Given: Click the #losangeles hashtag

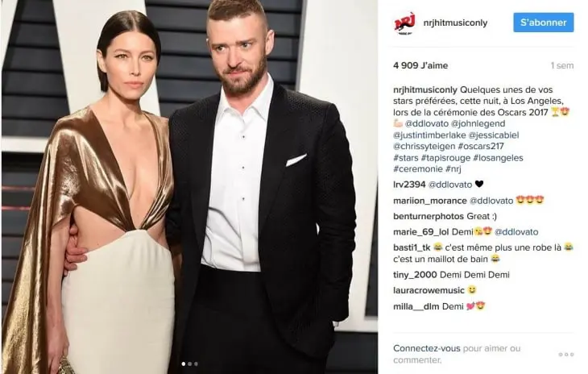Looking at the screenshot, I should tap(498, 157).
